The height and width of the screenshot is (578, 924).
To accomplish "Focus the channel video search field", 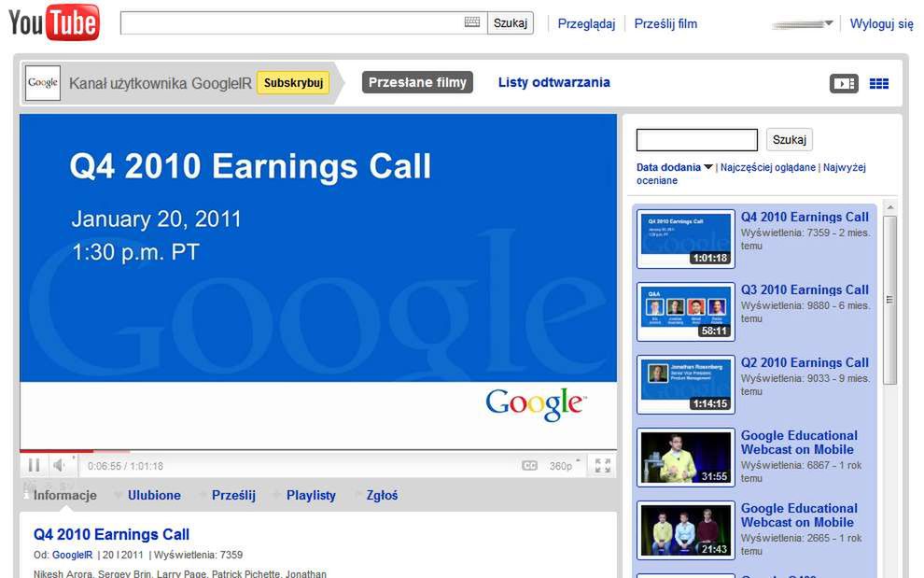I will tap(697, 140).
